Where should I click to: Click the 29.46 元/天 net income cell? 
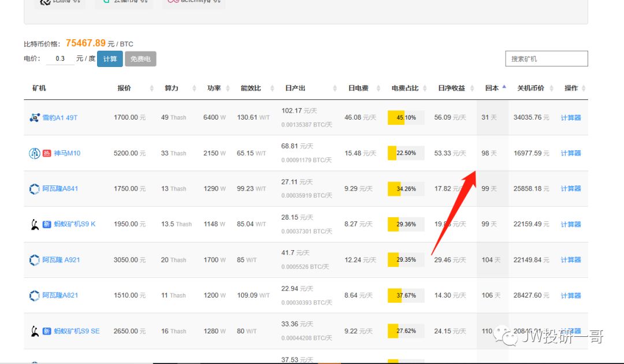click(450, 260)
